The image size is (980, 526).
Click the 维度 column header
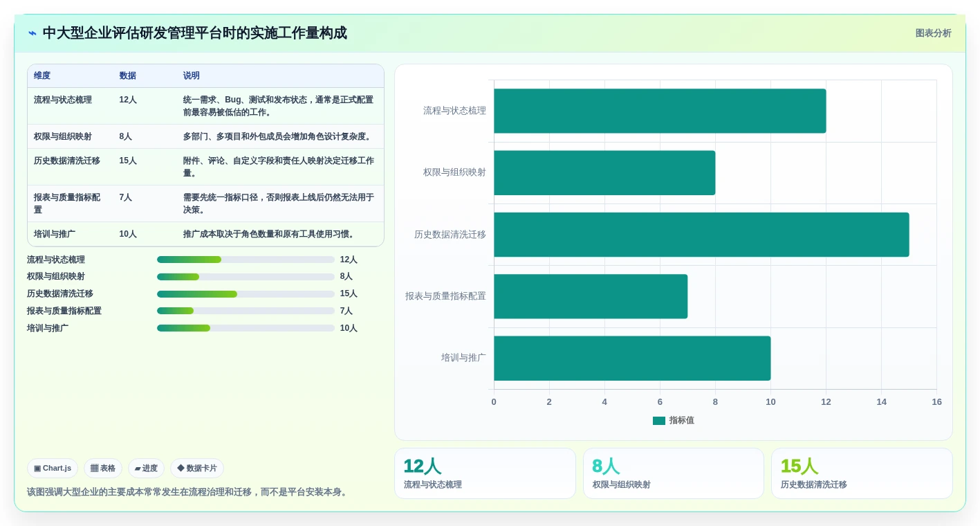click(42, 76)
